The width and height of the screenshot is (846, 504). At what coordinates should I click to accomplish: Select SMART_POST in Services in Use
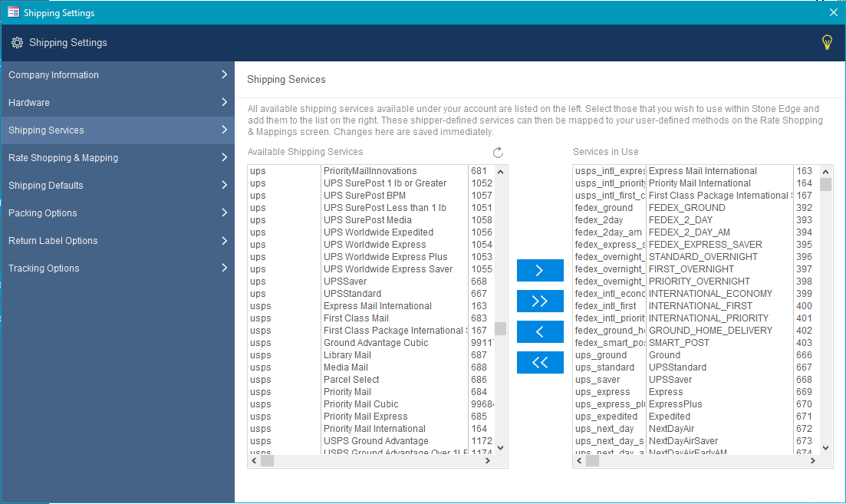point(696,343)
